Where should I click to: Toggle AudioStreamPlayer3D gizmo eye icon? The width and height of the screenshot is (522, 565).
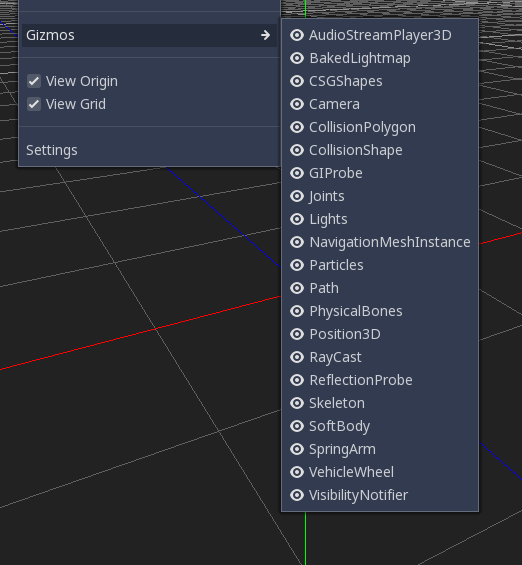click(x=297, y=35)
